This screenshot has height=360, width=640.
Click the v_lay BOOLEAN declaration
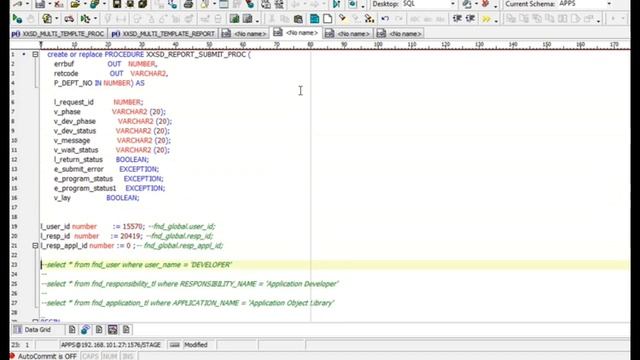96,198
